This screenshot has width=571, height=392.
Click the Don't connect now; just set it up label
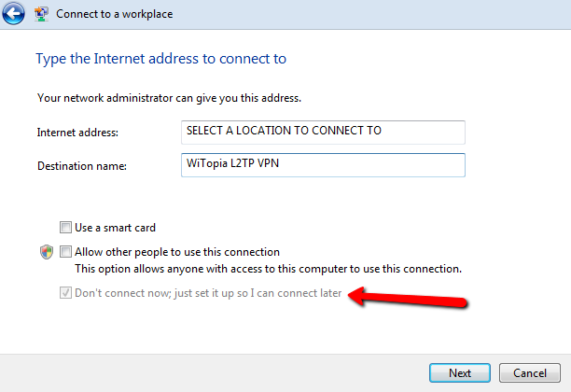click(x=208, y=293)
